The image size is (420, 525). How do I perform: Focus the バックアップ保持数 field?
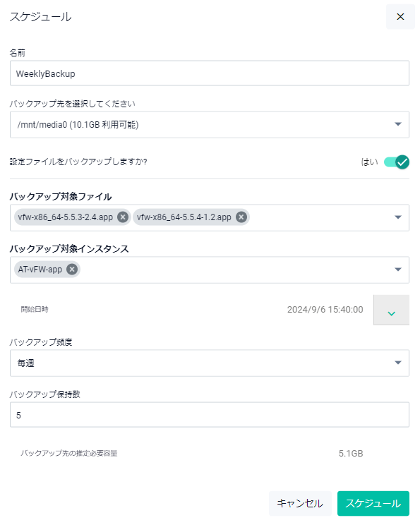tap(210, 415)
